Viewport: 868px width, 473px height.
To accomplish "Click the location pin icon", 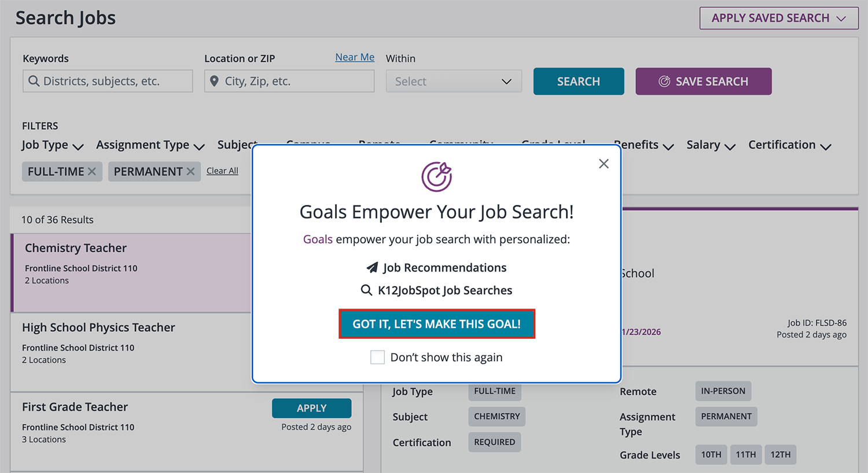I will (214, 81).
